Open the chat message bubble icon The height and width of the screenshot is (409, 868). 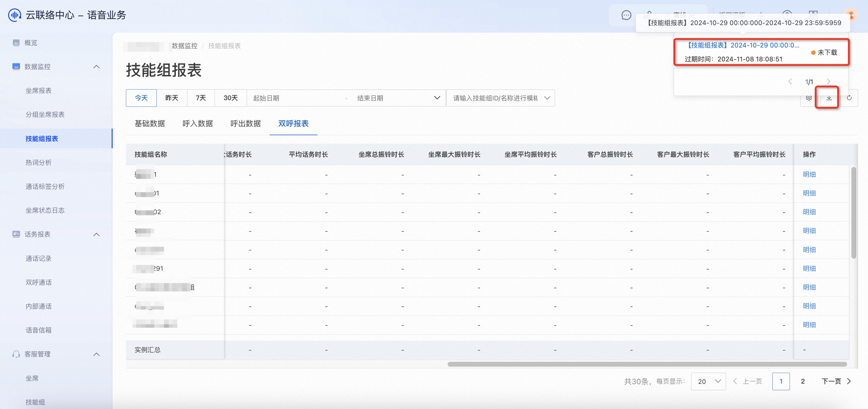[626, 15]
